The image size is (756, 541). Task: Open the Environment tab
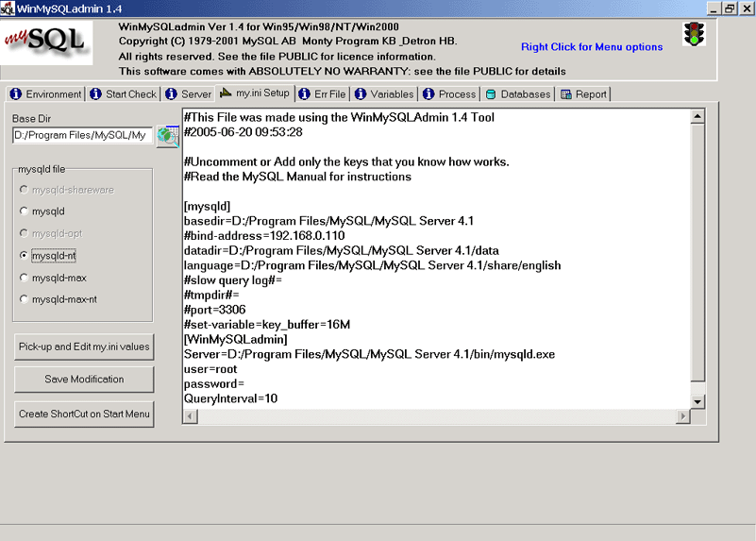46,94
